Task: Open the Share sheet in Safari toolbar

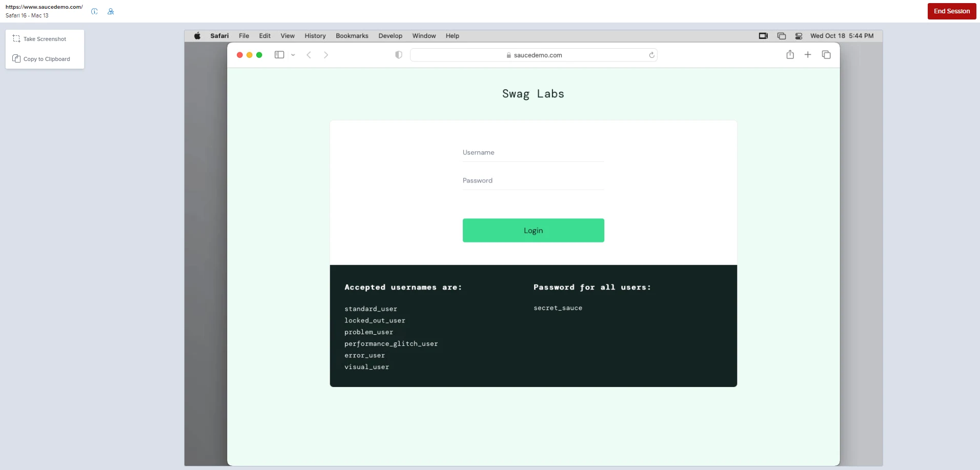Action: coord(790,55)
